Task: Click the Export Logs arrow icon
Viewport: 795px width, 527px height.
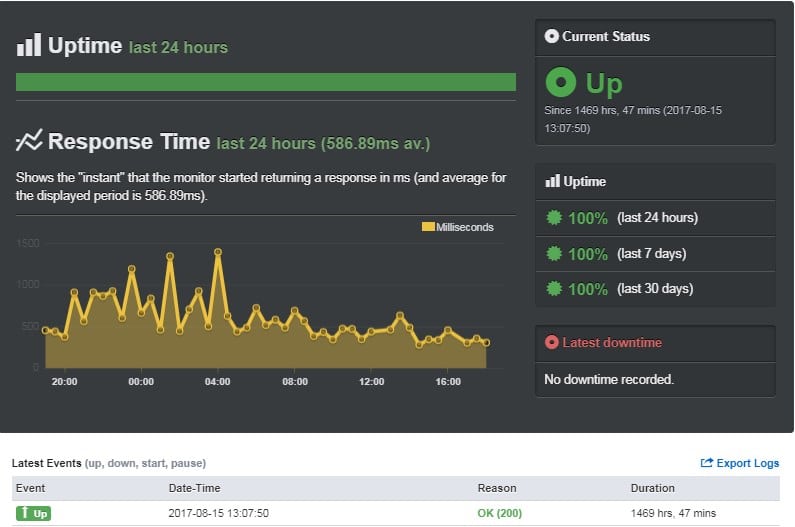Action: pos(707,463)
